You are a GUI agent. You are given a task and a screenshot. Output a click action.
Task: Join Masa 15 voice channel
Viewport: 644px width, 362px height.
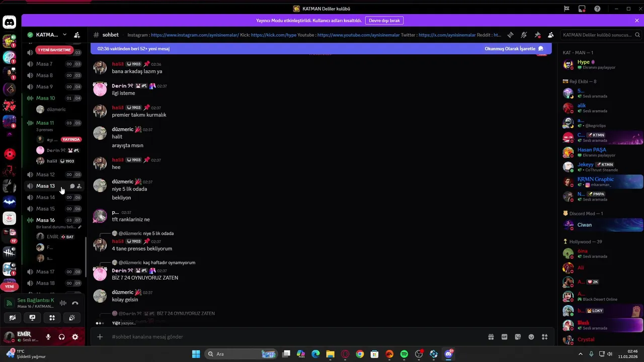point(54,209)
